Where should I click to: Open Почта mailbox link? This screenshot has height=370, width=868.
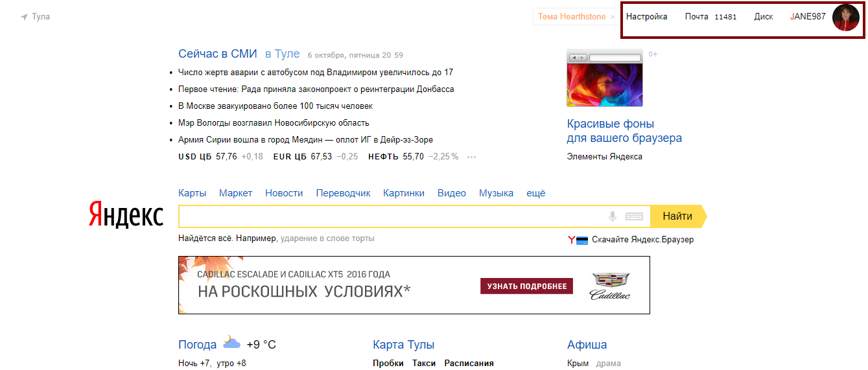point(697,17)
